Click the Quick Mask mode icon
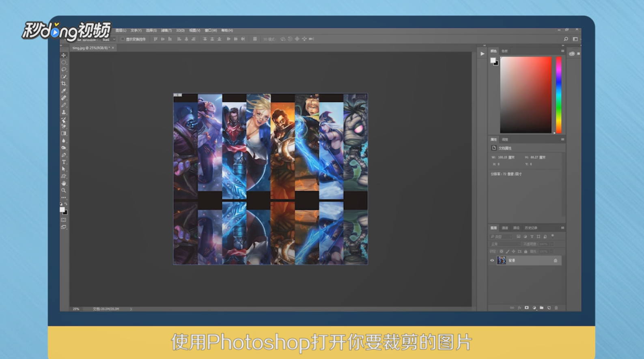The height and width of the screenshot is (359, 644). pyautogui.click(x=64, y=220)
